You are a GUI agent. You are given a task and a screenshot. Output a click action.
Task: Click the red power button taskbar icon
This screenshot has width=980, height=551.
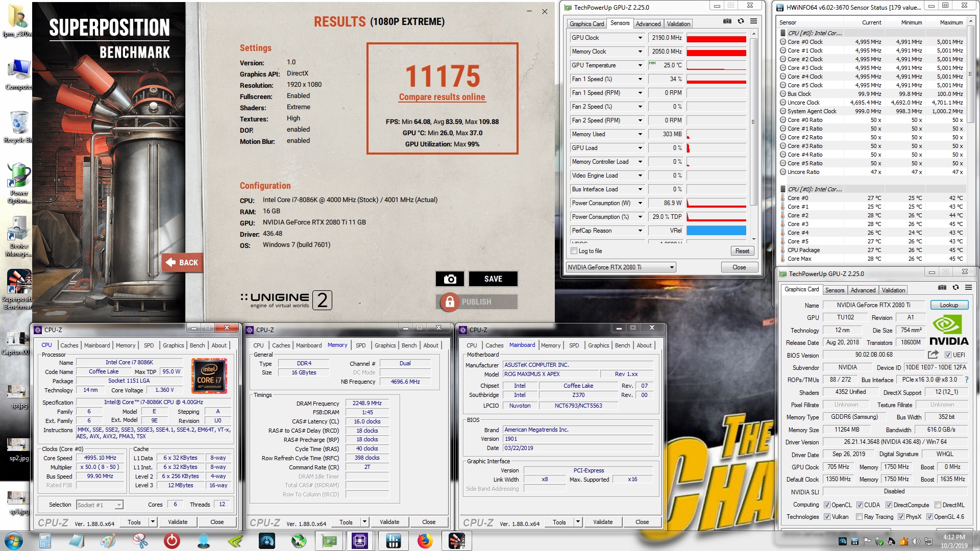(172, 541)
